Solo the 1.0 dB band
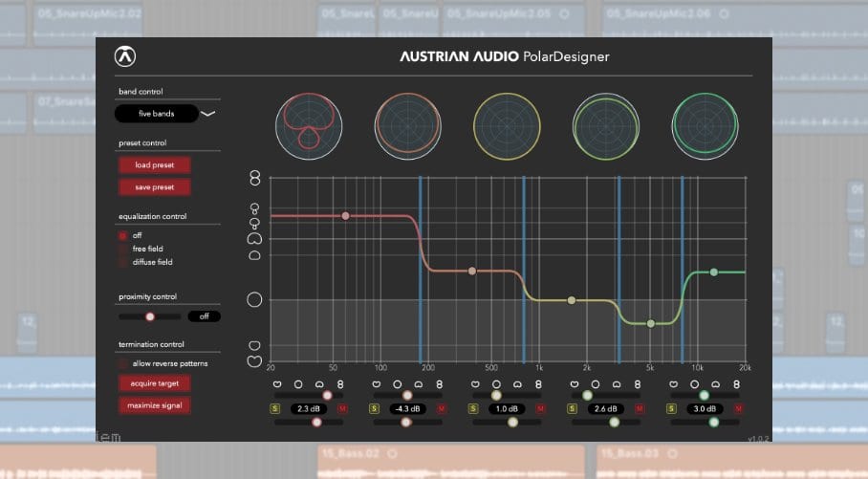 pos(473,408)
